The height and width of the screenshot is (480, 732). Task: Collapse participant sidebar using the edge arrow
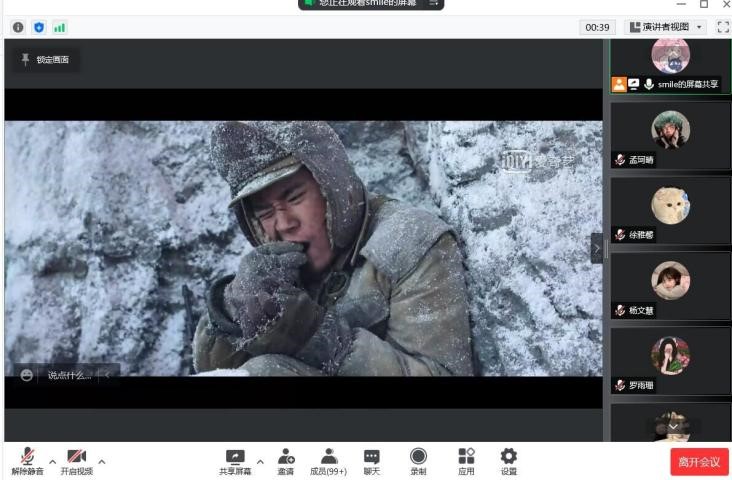click(597, 247)
